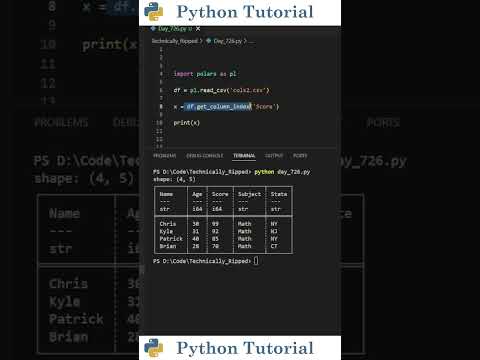Click the highlighted df.get_column_index text
This screenshot has height=360, width=480.
point(218,106)
